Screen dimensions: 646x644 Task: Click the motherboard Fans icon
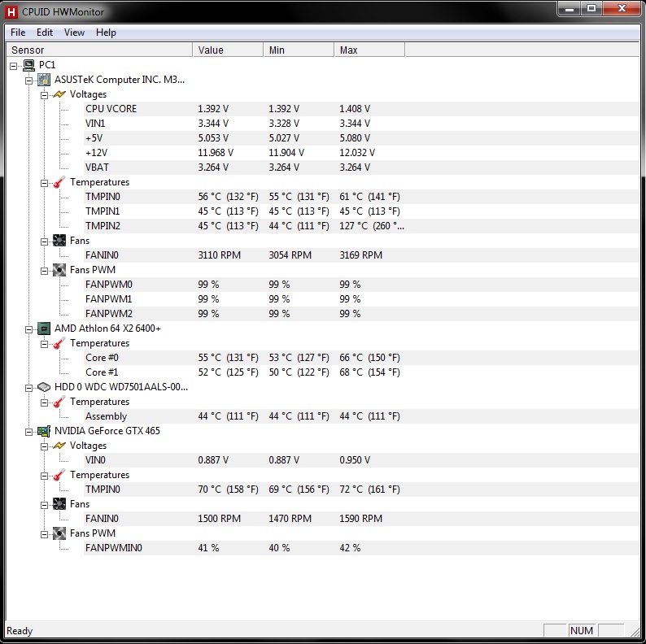59,241
